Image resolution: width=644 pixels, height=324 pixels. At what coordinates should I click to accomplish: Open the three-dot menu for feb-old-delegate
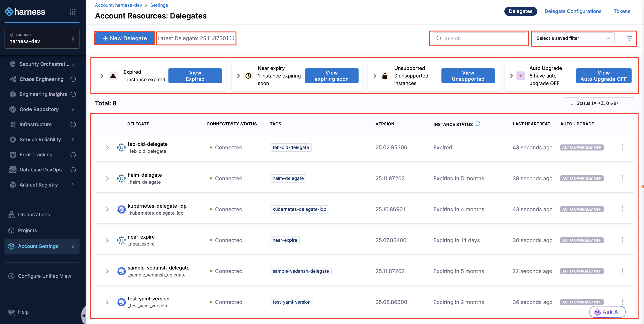622,147
